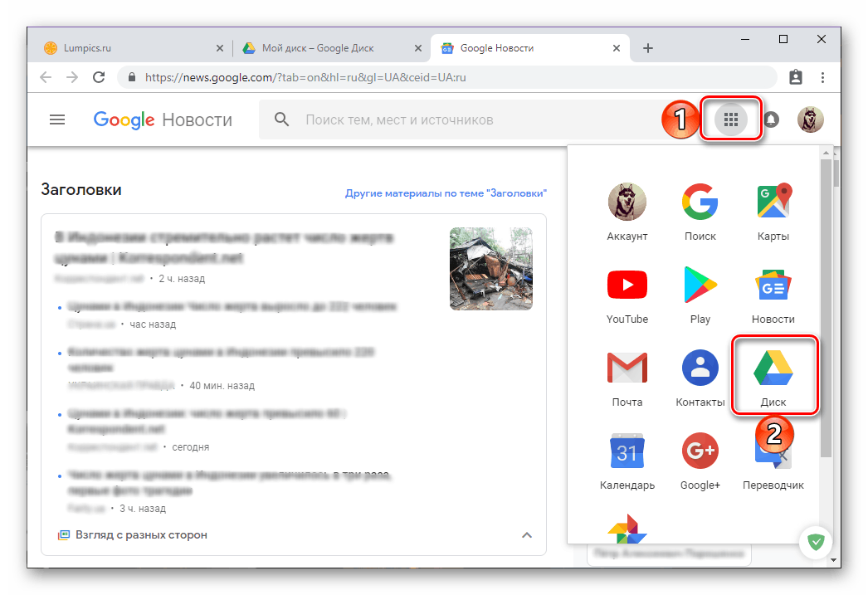Close the Lumpics.ru tab
This screenshot has width=868, height=595.
(220, 48)
